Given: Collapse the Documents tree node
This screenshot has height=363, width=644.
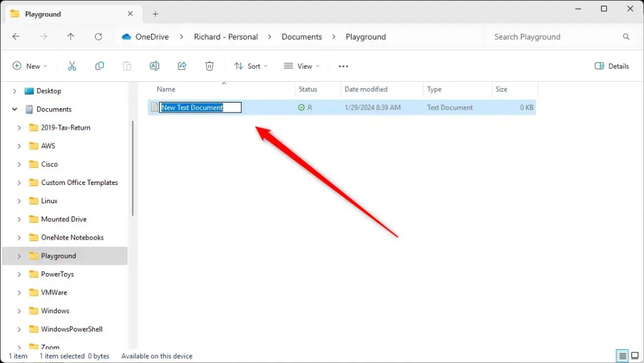Looking at the screenshot, I should (14, 109).
